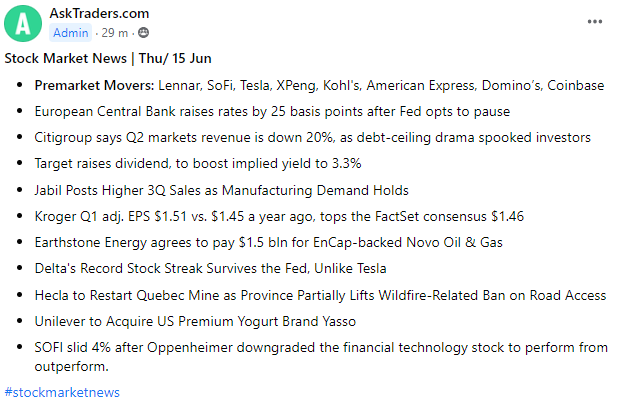Select the European Central Bank rates line
Image resolution: width=623 pixels, height=414 pixels.
(x=272, y=111)
